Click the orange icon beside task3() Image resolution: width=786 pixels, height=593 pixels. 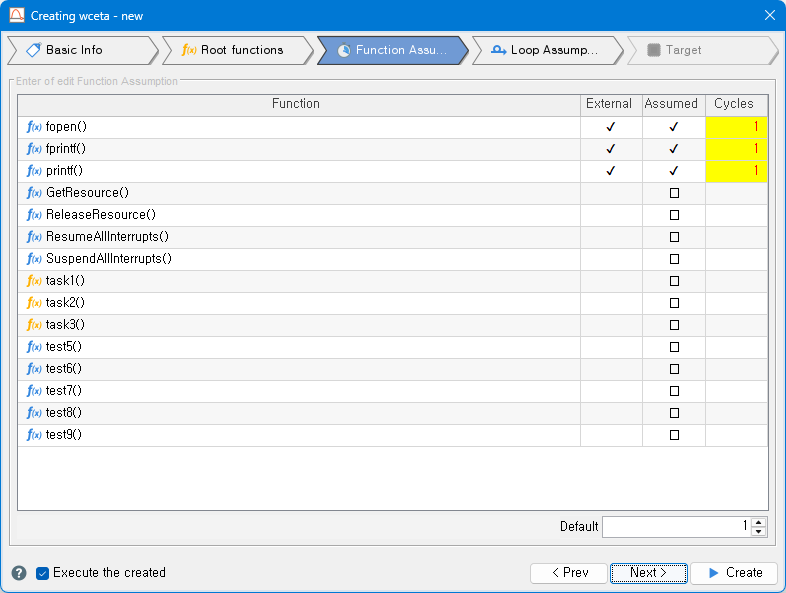click(x=33, y=325)
